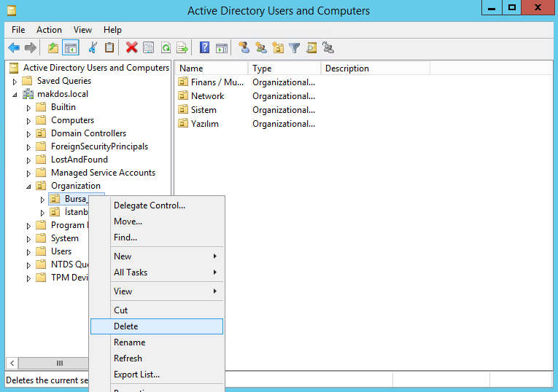558x392 pixels.
Task: Open the View menu in menu bar
Action: pyautogui.click(x=82, y=30)
